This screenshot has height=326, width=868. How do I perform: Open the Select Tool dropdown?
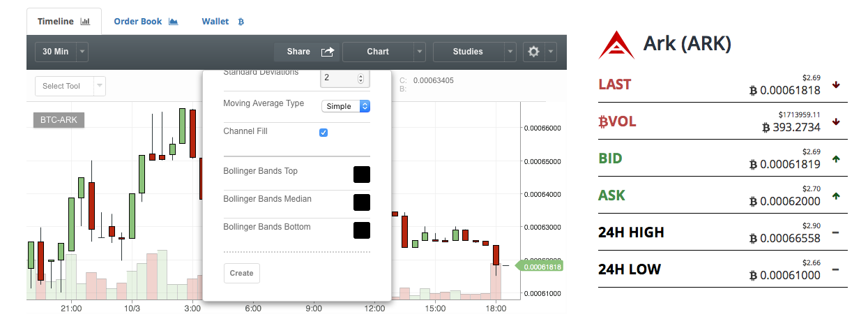pos(70,86)
